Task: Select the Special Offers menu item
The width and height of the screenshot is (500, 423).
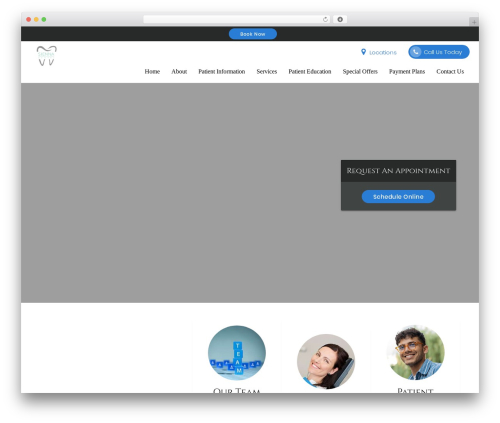Action: click(x=360, y=71)
